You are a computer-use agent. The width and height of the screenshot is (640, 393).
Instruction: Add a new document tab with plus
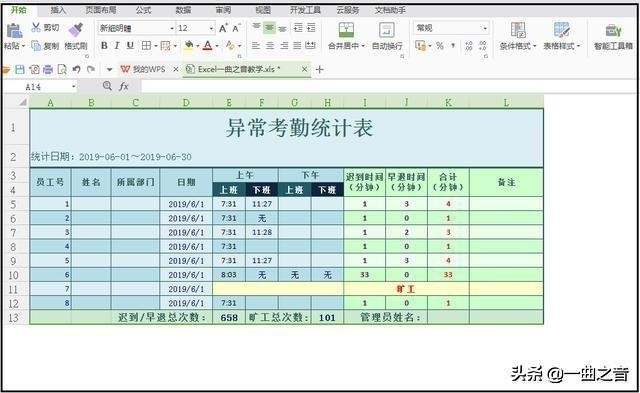click(x=320, y=70)
